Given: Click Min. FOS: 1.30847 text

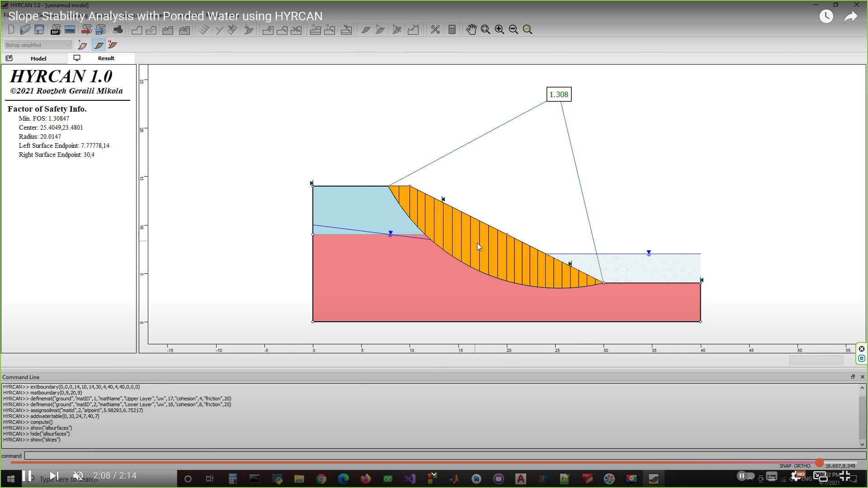Looking at the screenshot, I should tap(44, 118).
